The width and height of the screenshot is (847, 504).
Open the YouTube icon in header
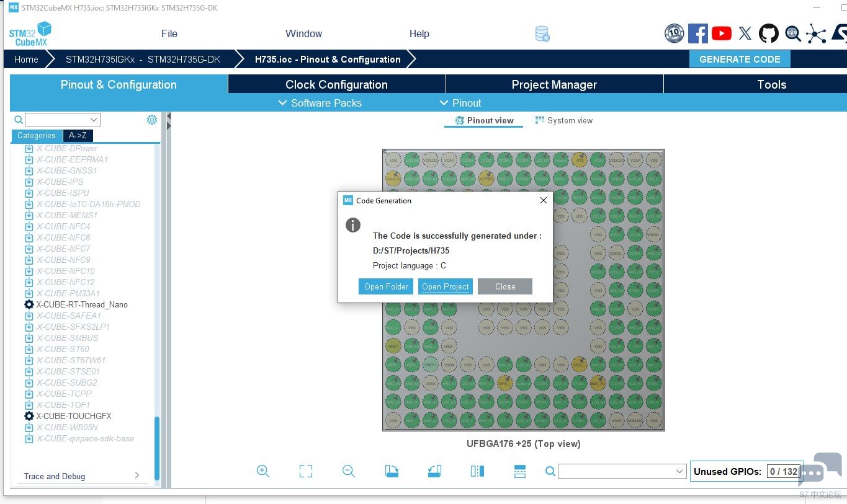point(721,33)
